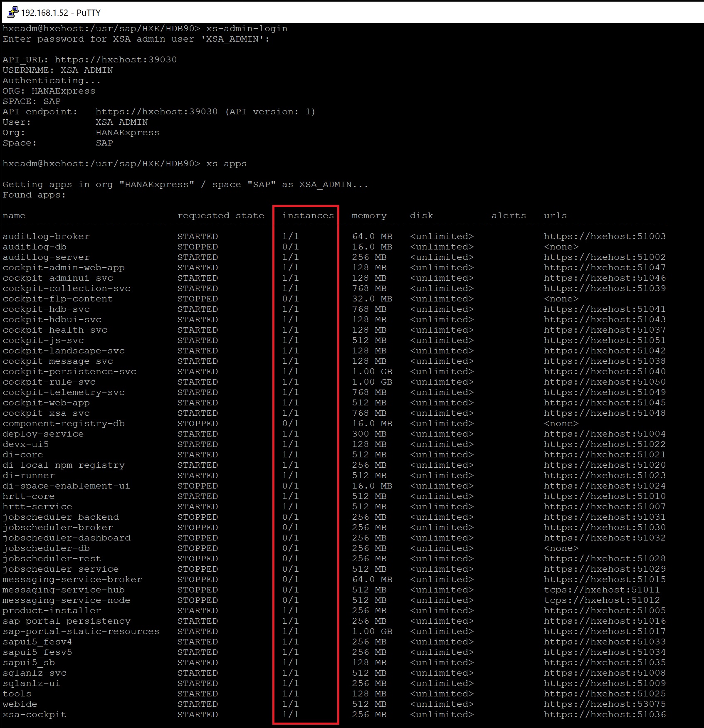The width and height of the screenshot is (704, 728).
Task: Click the STOPPED state of auditlog-db
Action: pyautogui.click(x=198, y=247)
